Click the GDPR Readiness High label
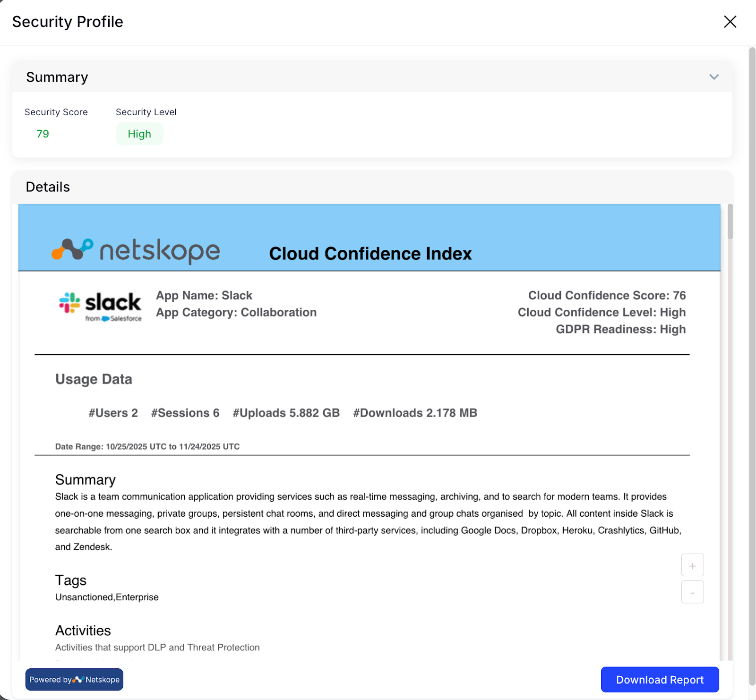Viewport: 756px width, 700px height. point(620,329)
